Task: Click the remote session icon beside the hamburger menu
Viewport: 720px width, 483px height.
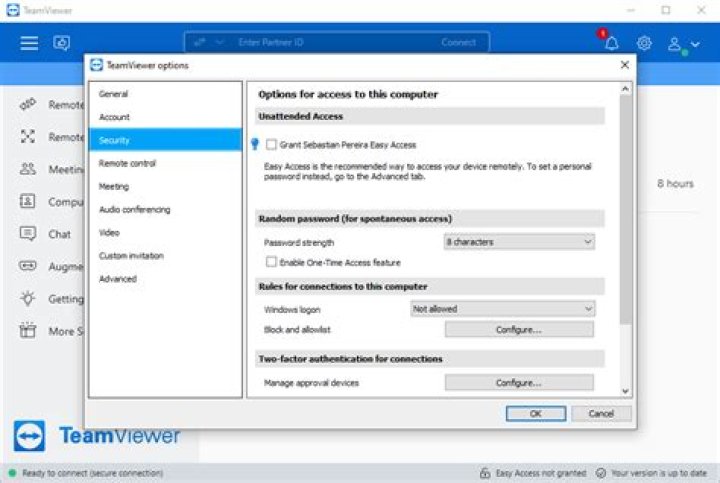Action: click(x=62, y=43)
